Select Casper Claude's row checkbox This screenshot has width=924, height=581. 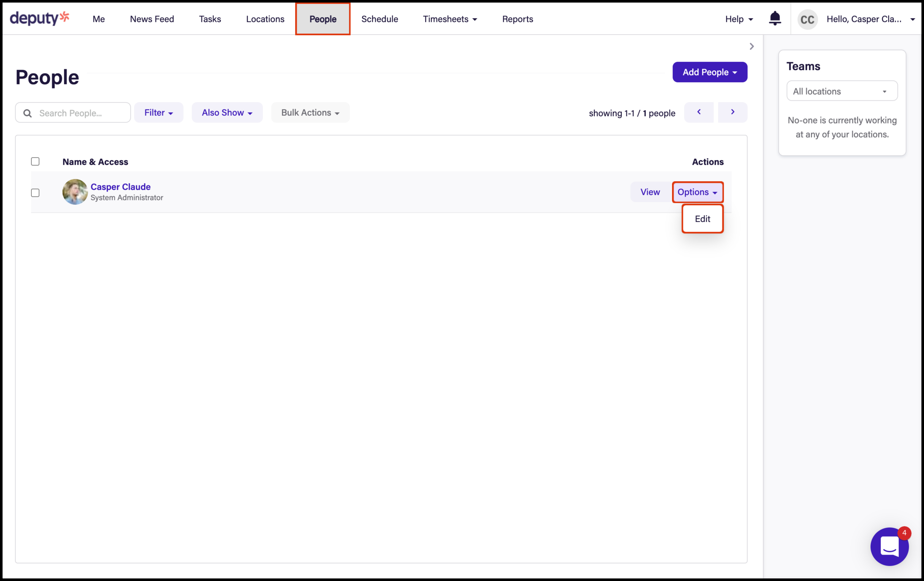(35, 192)
